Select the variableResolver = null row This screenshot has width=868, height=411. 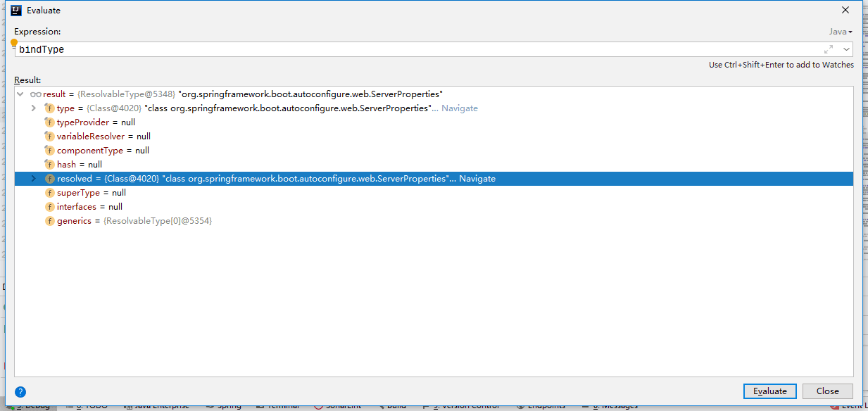[x=434, y=137]
